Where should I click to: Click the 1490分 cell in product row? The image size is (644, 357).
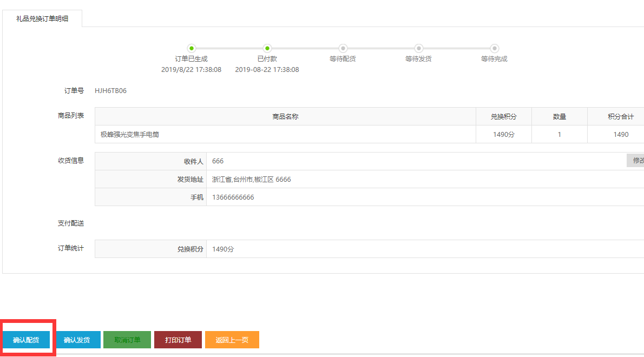[x=503, y=134]
